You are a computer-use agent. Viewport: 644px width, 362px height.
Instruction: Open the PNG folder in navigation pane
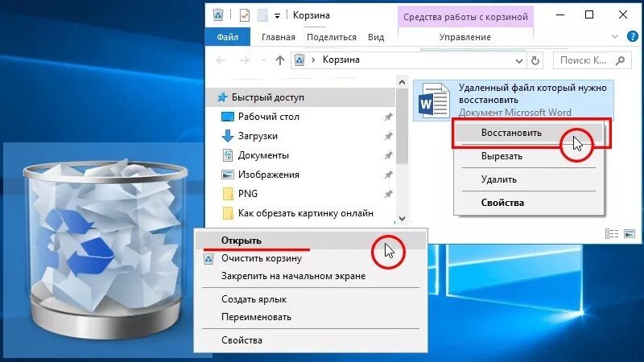tap(248, 194)
